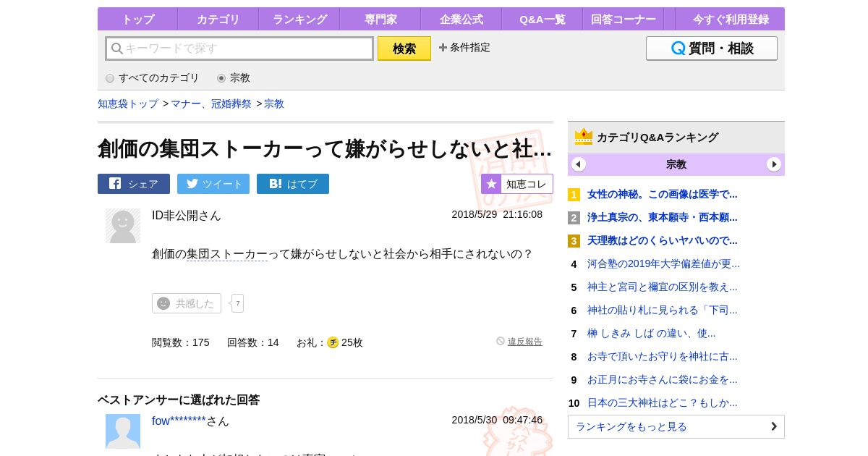
Task: Open ranking item 浄土真宗の、東本願寺・西本願...
Action: 663,217
